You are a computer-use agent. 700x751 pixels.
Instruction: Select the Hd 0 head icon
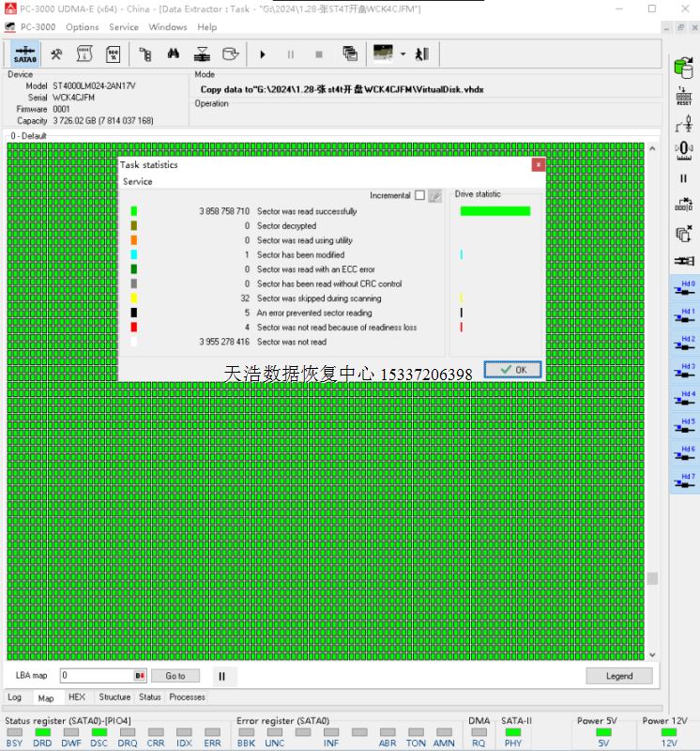click(x=683, y=287)
